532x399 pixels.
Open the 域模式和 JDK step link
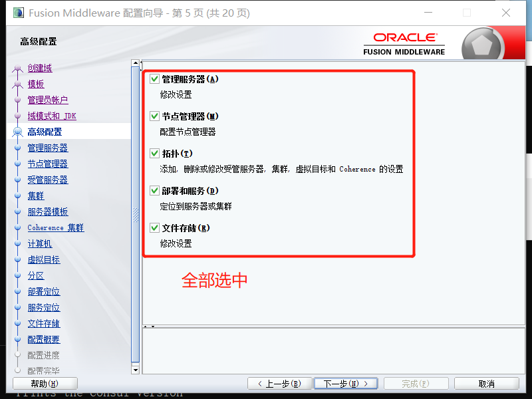point(53,116)
